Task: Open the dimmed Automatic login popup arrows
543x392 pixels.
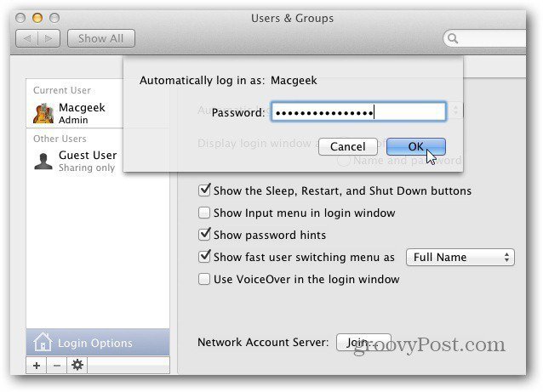Action: [456, 111]
